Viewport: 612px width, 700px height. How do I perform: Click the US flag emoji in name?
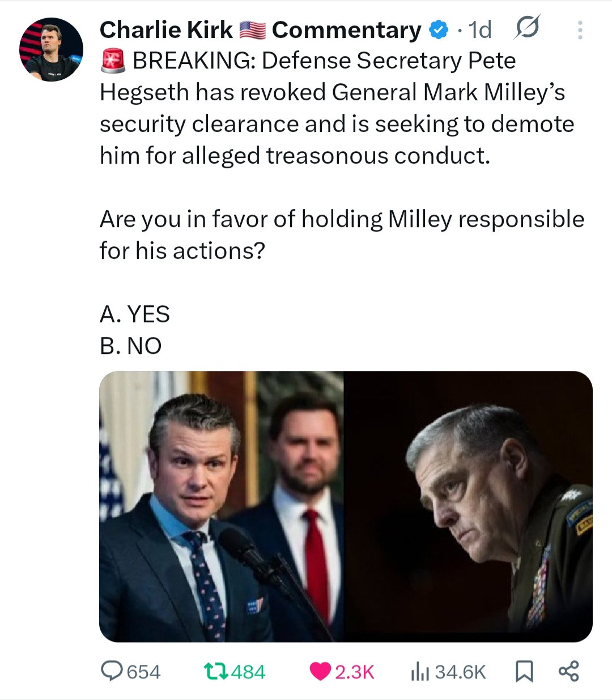pos(252,30)
